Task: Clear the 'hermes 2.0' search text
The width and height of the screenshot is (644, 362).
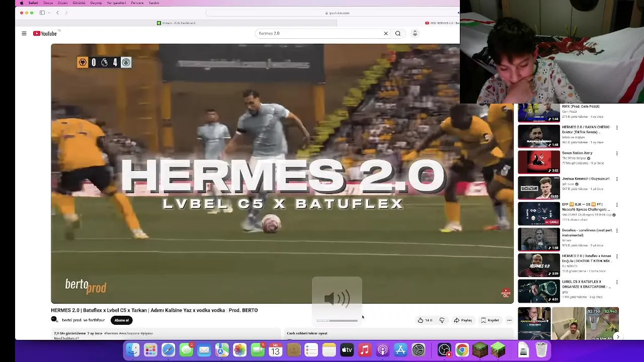Action: pyautogui.click(x=386, y=33)
